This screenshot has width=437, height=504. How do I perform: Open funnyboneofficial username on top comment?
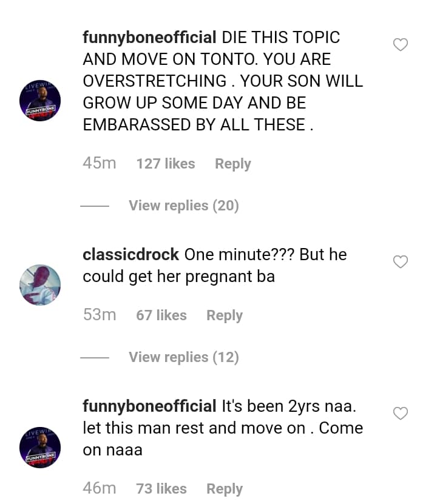pyautogui.click(x=149, y=38)
